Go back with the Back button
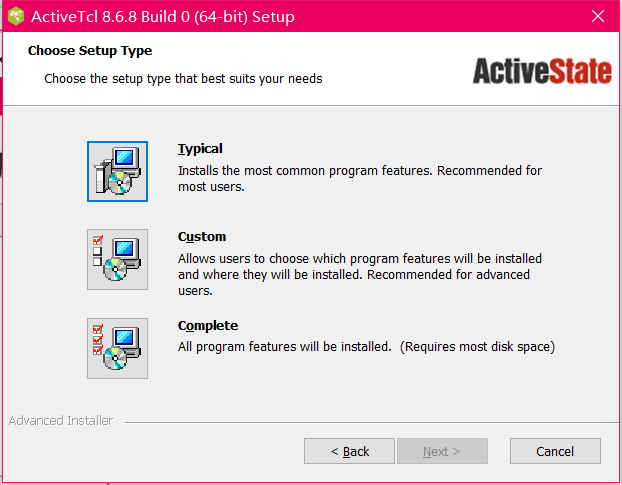Viewport: 622px width, 485px height. pos(349,451)
